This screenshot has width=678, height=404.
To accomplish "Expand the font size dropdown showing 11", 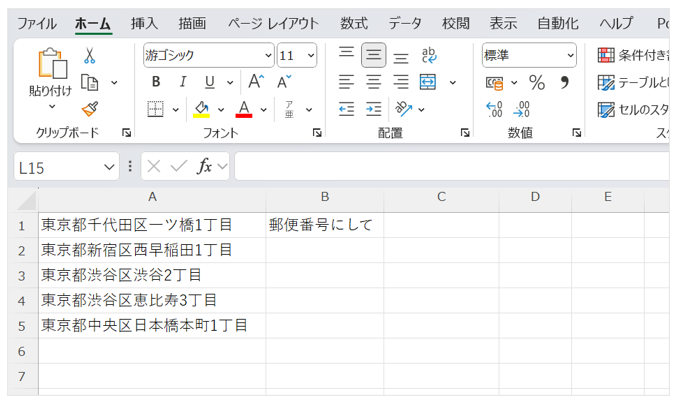I will [x=311, y=55].
